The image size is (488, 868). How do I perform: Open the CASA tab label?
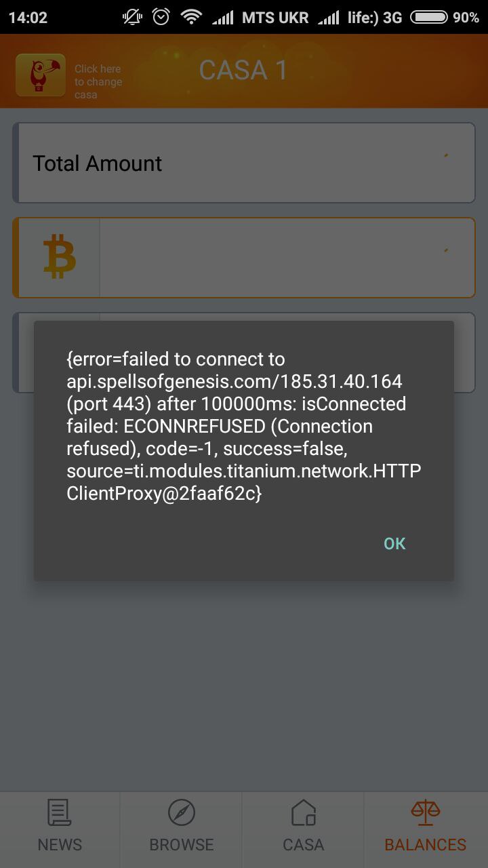coord(303,844)
